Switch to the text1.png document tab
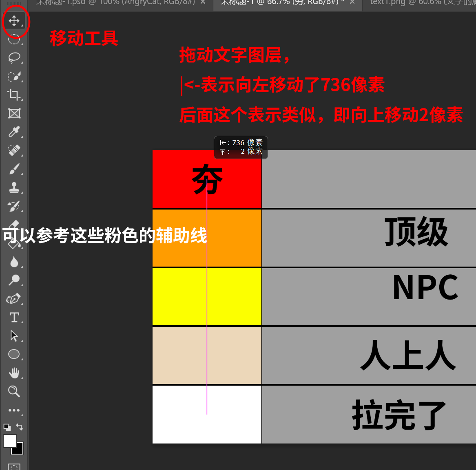 coord(420,2)
